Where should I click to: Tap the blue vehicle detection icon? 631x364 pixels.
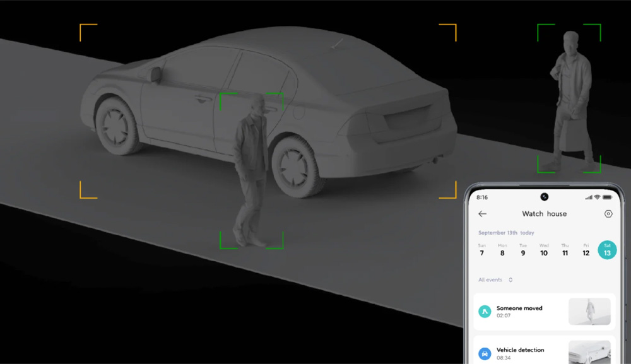[485, 353]
